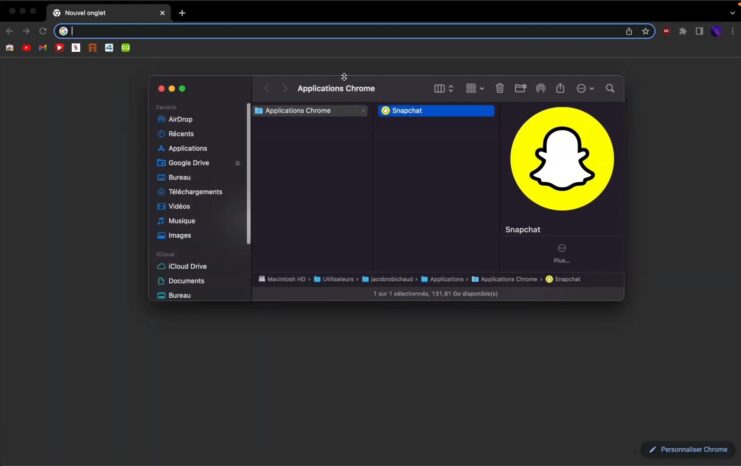Viewport: 741px width, 466px height.
Task: Open the green bookmark icon
Action: (126, 48)
